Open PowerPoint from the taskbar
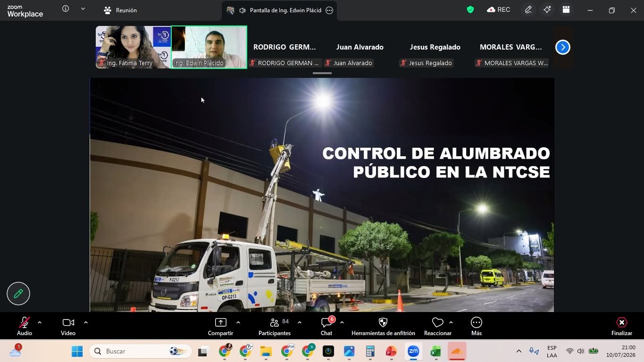Viewport: 644px width, 362px height. coord(391,351)
